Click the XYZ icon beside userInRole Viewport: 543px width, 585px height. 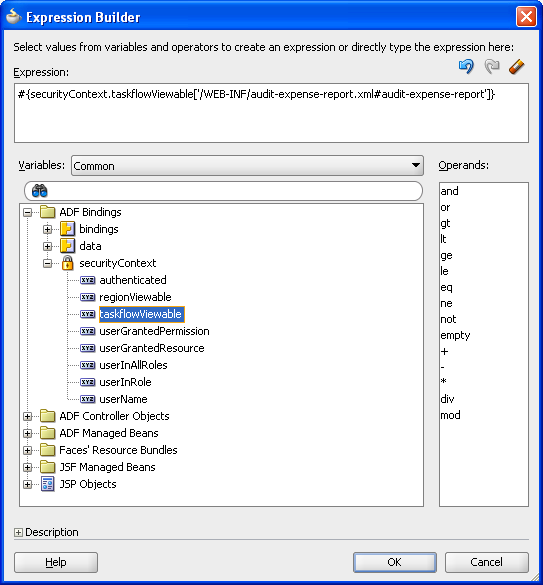tap(88, 382)
